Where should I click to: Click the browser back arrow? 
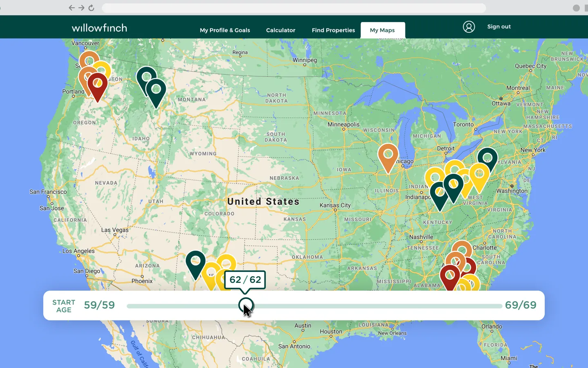pos(71,7)
